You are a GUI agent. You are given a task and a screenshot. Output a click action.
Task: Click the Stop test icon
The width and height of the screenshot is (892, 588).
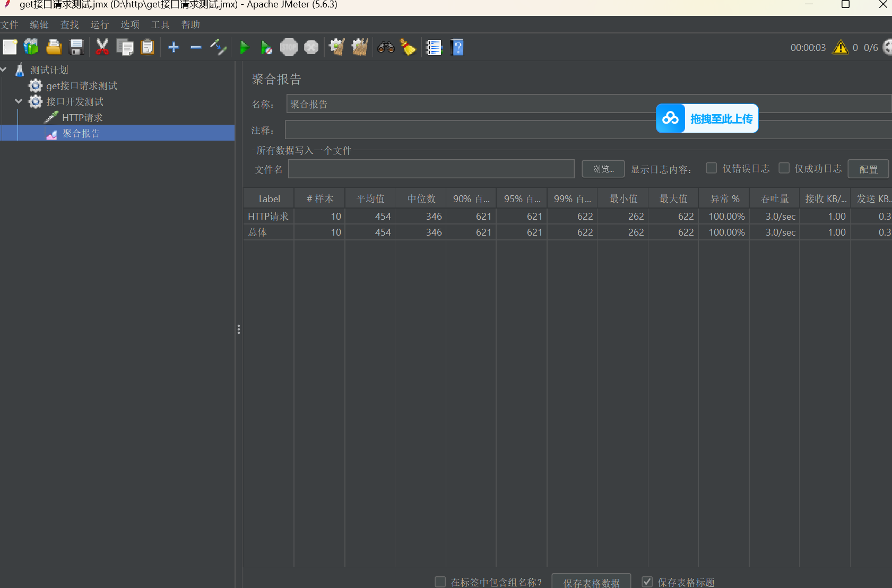[289, 47]
